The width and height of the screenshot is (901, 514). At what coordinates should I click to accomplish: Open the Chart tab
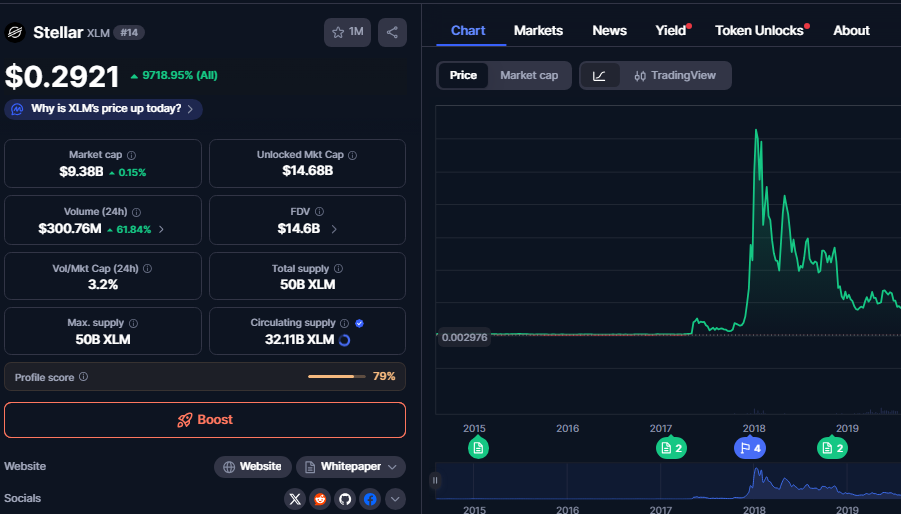(x=468, y=30)
